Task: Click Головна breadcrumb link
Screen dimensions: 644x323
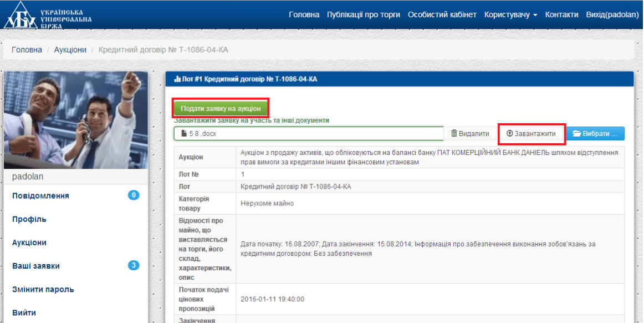Action: (27, 50)
